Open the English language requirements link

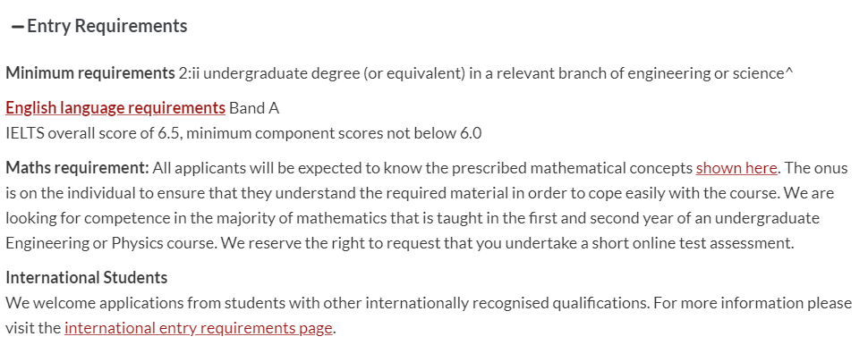point(115,108)
